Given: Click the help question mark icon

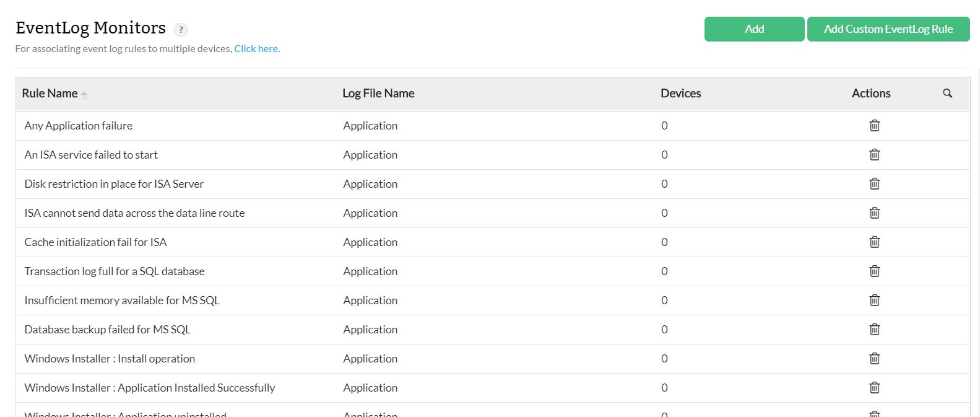Looking at the screenshot, I should click(x=180, y=29).
